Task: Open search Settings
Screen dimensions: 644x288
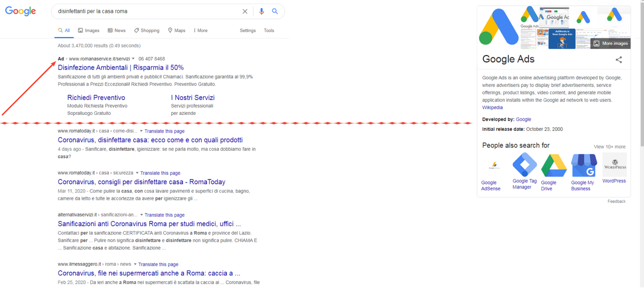Action: pos(248,30)
